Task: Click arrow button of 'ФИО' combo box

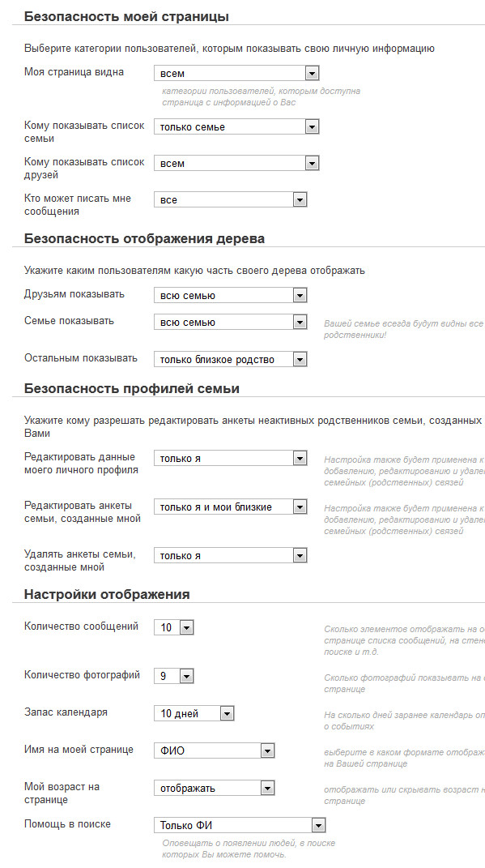Action: click(267, 751)
